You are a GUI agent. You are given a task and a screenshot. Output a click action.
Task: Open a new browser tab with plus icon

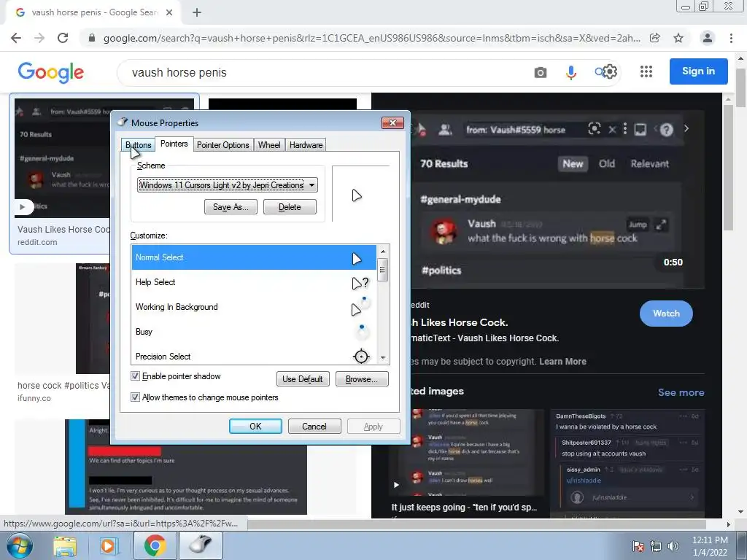197,12
